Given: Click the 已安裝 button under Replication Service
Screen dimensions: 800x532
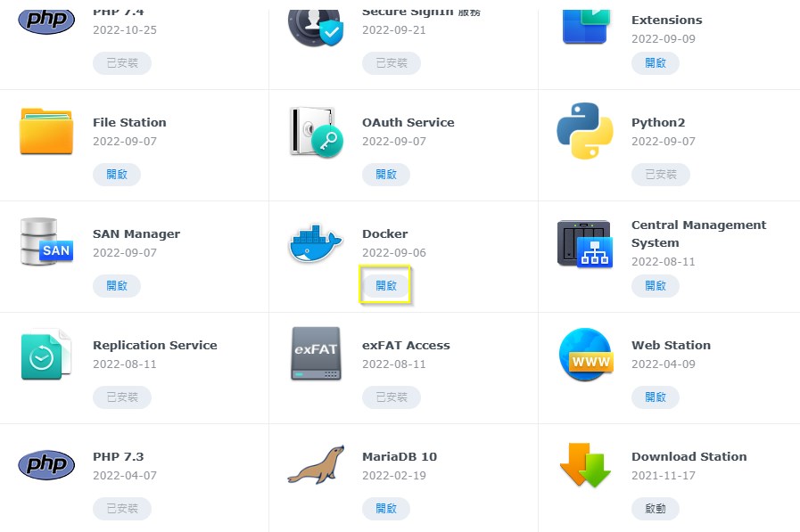Looking at the screenshot, I should [x=122, y=397].
